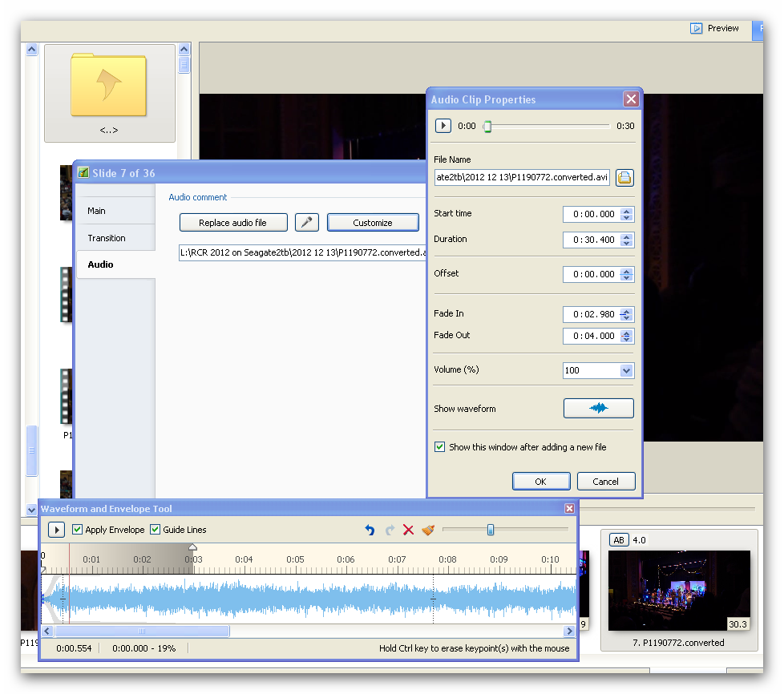Open the Volume (%) dropdown
The height and width of the screenshot is (694, 784).
point(626,370)
